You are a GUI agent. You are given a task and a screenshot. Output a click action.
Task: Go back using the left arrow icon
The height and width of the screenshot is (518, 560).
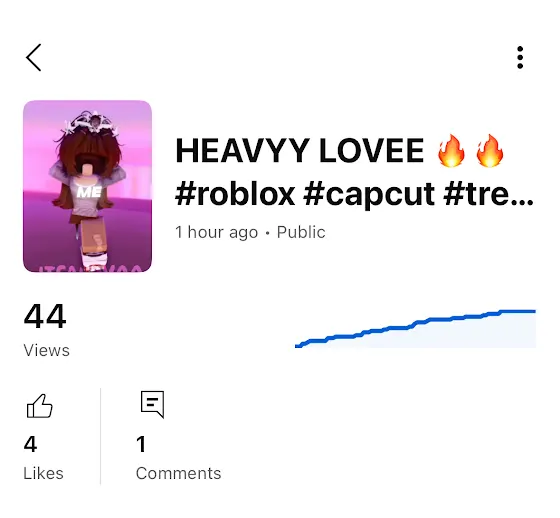point(34,58)
